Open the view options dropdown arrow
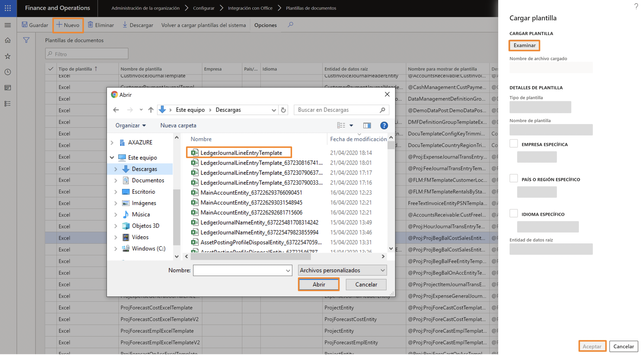The width and height of the screenshot is (644, 355). tap(351, 125)
